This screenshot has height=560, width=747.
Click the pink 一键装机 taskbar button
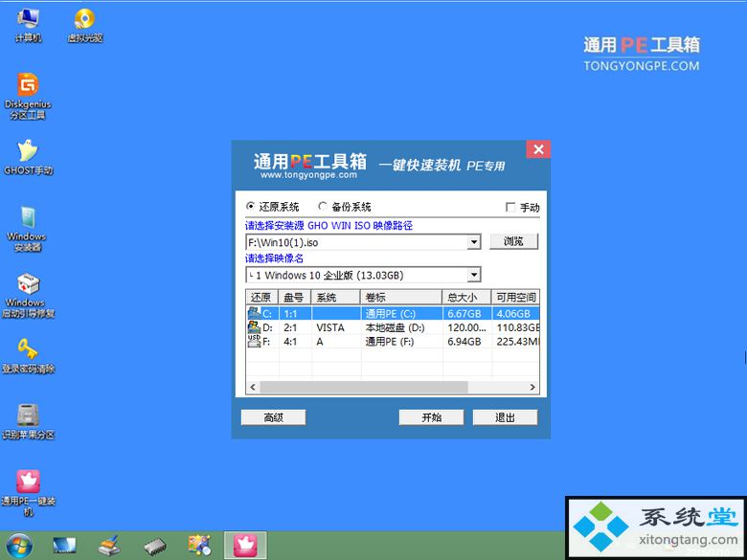pyautogui.click(x=245, y=546)
